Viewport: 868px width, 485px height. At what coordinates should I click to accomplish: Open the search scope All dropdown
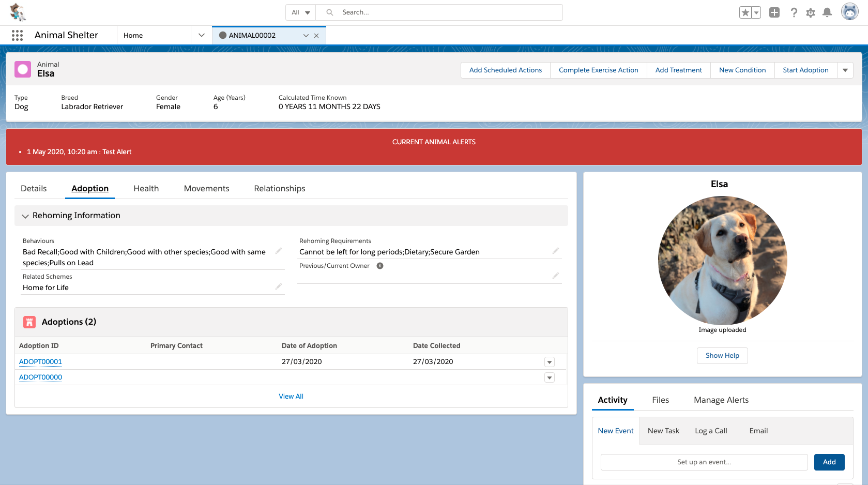click(300, 12)
